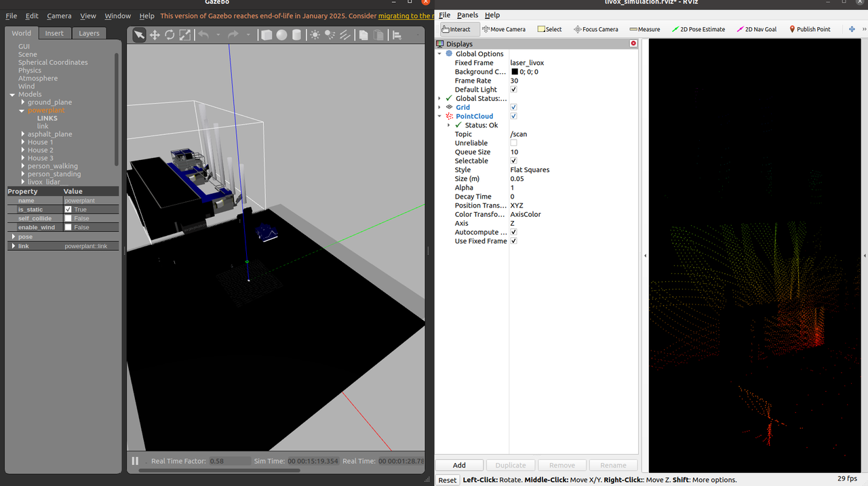
Task: Open the migrating to the new Gazebo link
Action: point(406,16)
